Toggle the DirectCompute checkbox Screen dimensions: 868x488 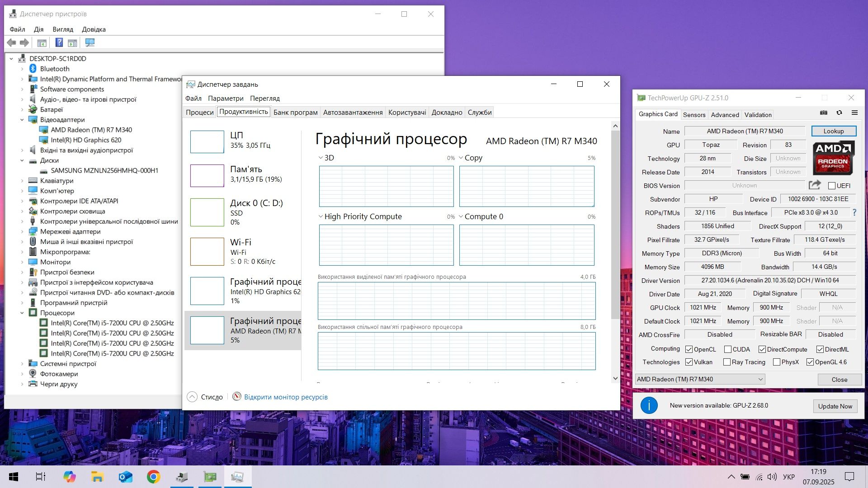(762, 349)
